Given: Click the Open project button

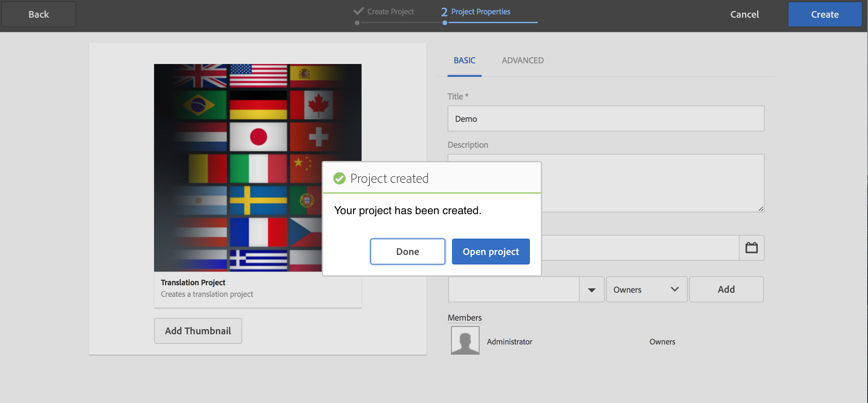Looking at the screenshot, I should (490, 252).
